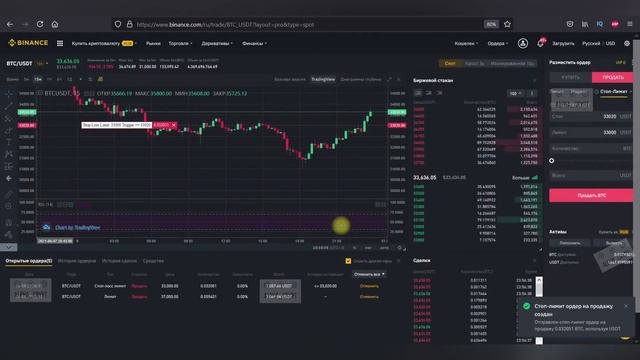Screen dimensions: 640x360
Task: Open the Russian language selector
Action: pyautogui.click(x=591, y=43)
